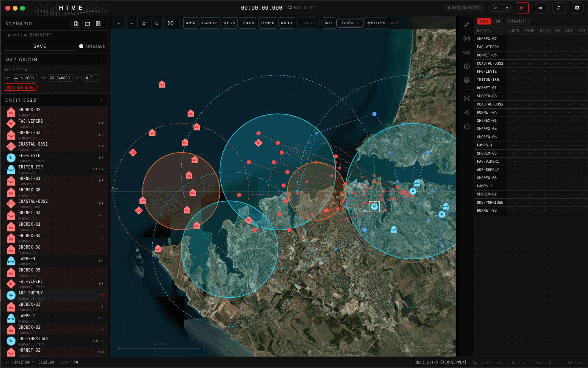Click the TRITON-ISR blue icon in list
The image size is (588, 368).
tap(11, 169)
